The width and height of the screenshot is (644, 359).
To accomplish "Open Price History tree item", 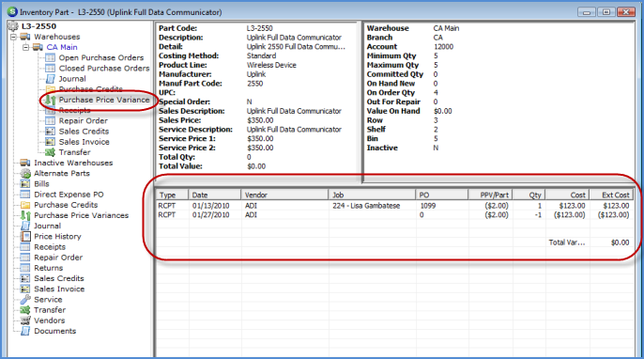I will coord(57,237).
